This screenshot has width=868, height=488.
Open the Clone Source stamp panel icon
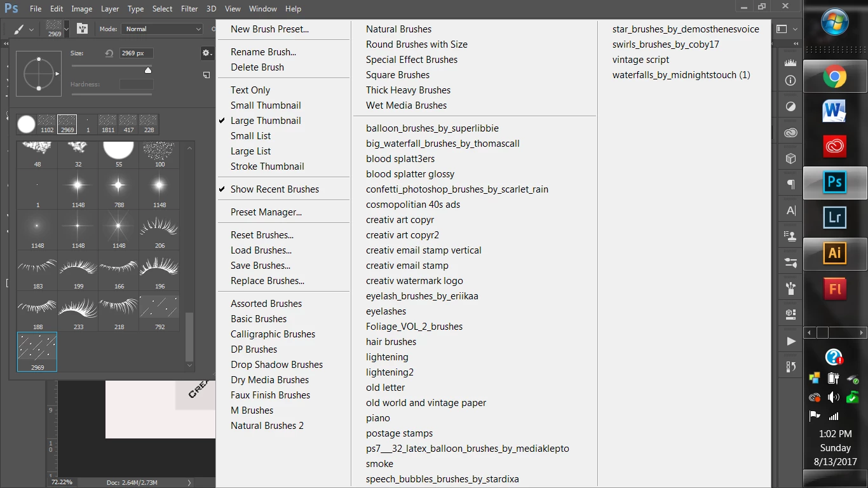click(x=790, y=236)
